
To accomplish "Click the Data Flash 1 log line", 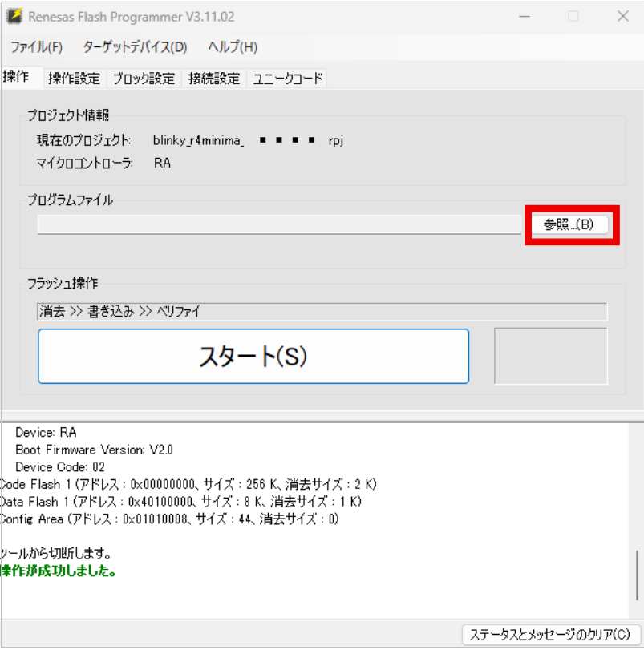I will coord(180,502).
